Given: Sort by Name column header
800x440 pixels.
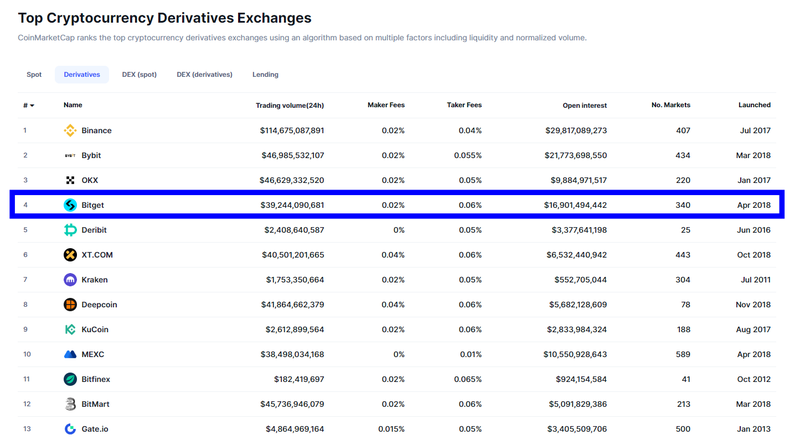Looking at the screenshot, I should [x=73, y=105].
